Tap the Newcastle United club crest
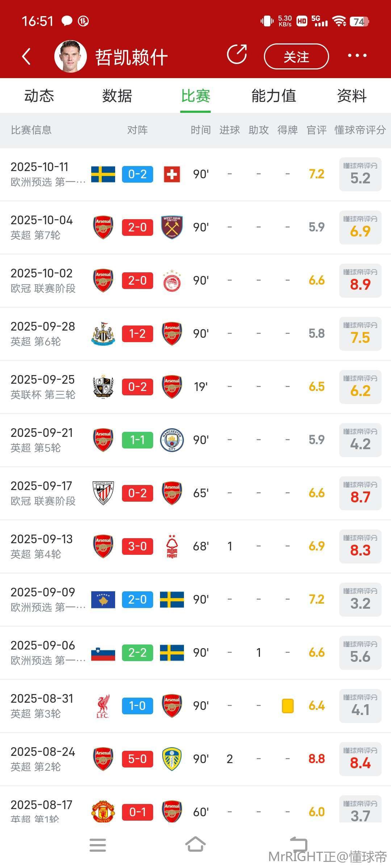This screenshot has height=868, width=391. [103, 333]
